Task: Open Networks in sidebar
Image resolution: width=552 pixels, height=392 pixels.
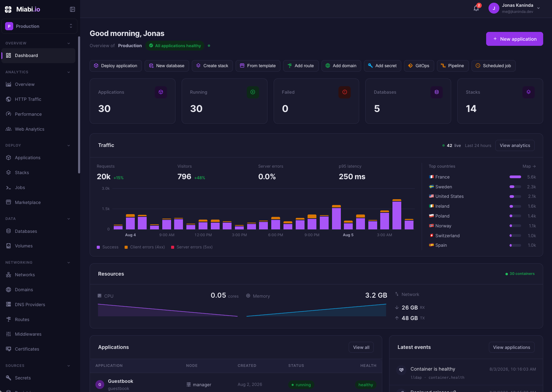Action: click(x=38, y=275)
